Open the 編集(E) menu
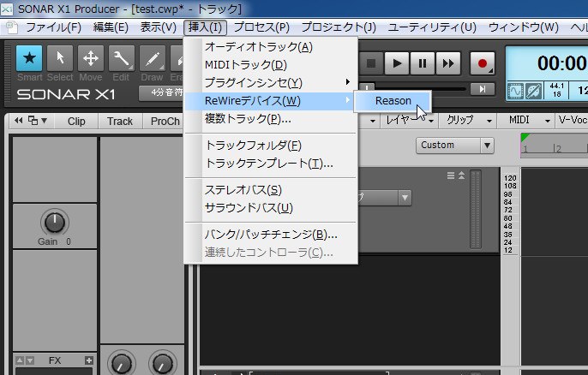The height and width of the screenshot is (375, 588). 111,27
